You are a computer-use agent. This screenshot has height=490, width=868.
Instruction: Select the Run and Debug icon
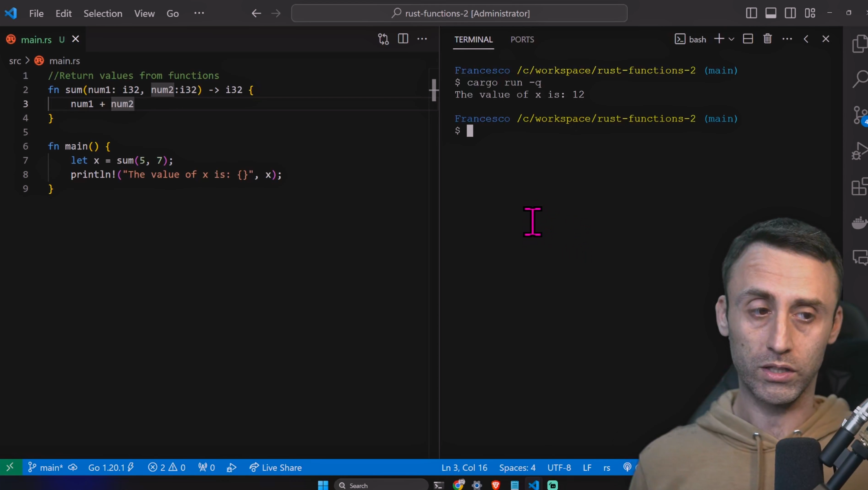859,151
